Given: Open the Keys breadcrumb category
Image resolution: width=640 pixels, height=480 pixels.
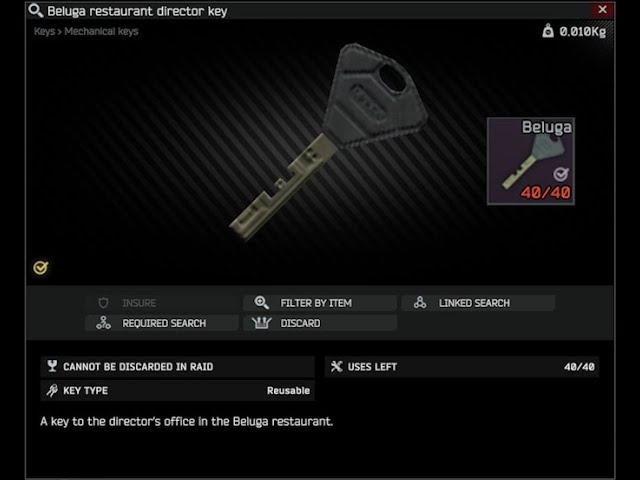Looking at the screenshot, I should click(x=44, y=31).
